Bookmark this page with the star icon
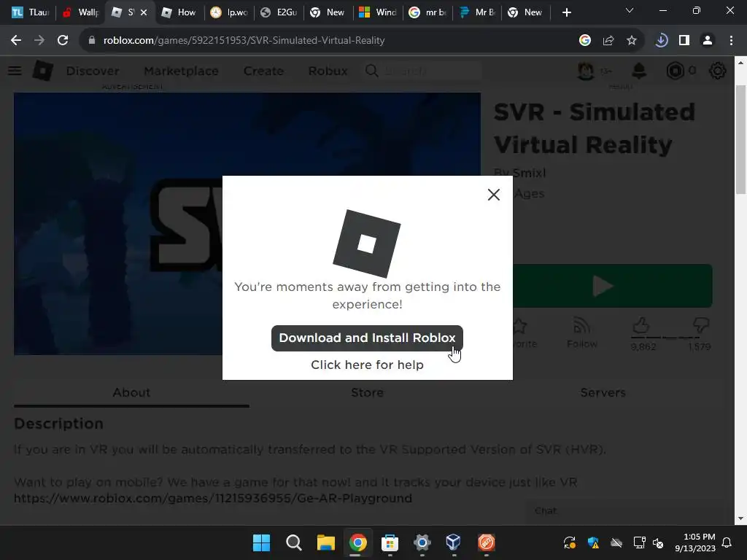The width and height of the screenshot is (747, 560). [632, 41]
